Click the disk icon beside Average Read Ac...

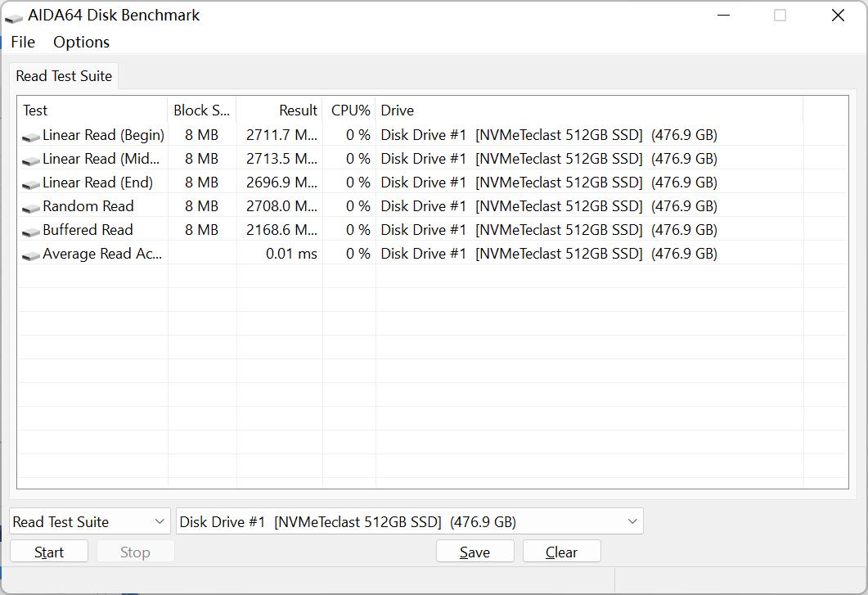point(30,255)
